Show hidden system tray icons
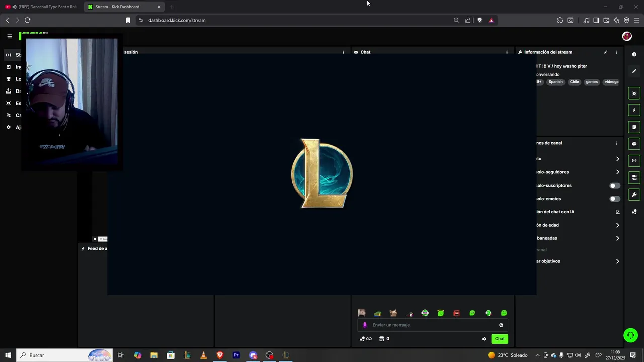 (537, 355)
